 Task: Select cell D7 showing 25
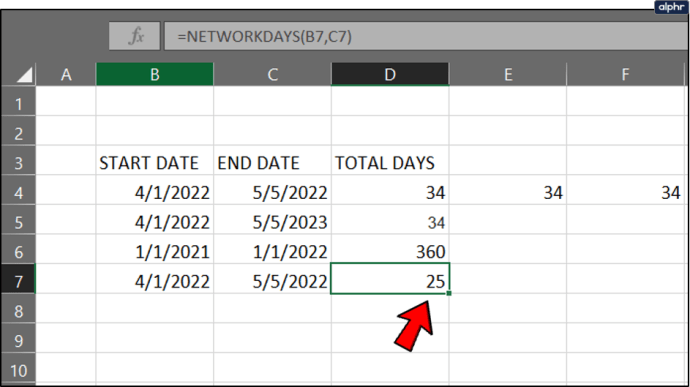click(390, 278)
